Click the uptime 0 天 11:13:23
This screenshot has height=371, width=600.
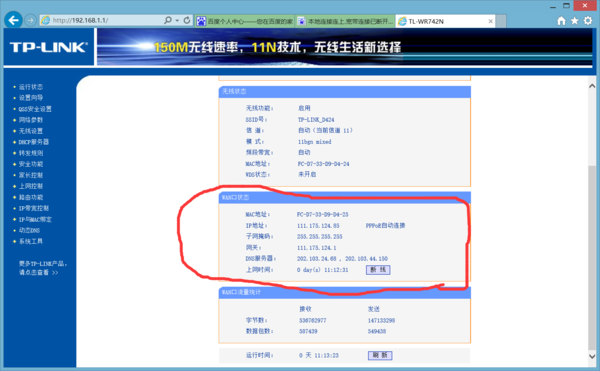tap(319, 355)
